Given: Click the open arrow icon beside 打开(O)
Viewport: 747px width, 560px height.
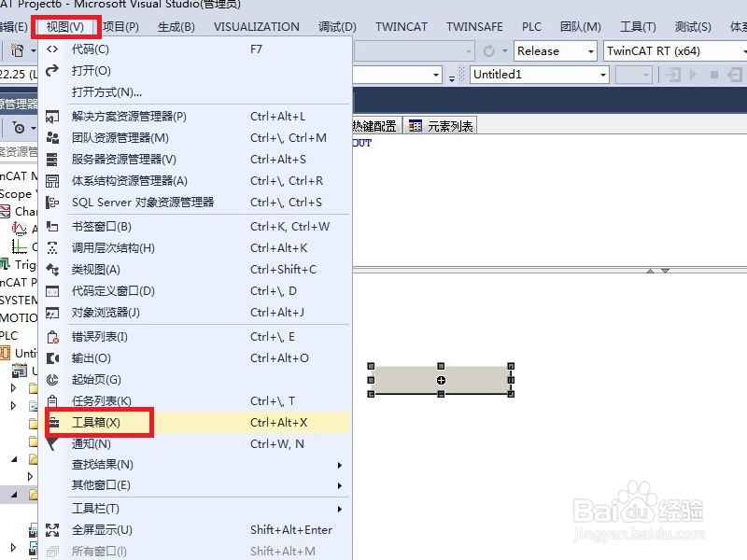Looking at the screenshot, I should [x=52, y=71].
